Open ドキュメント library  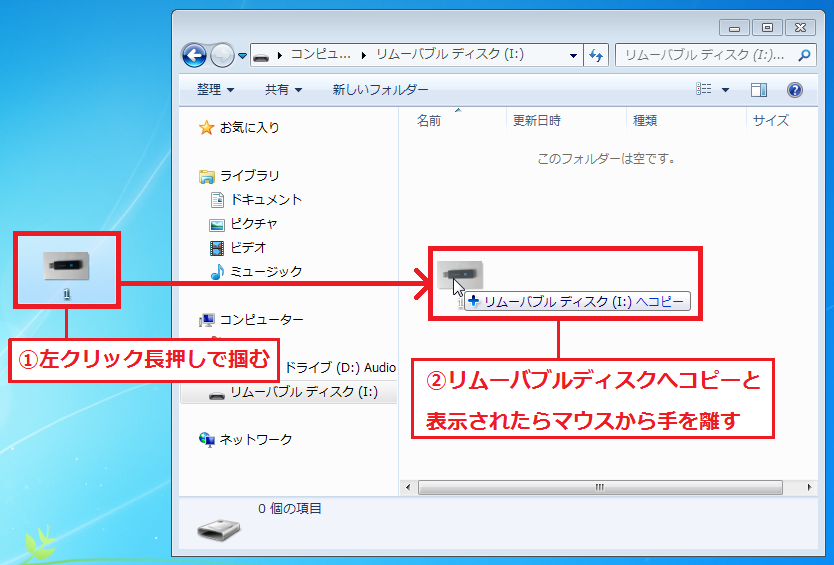266,200
